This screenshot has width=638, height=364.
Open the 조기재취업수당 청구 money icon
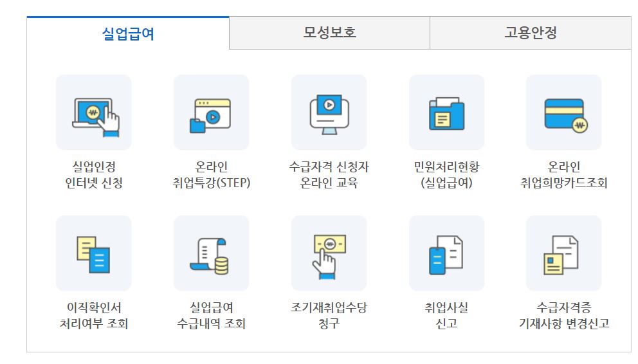tap(329, 253)
